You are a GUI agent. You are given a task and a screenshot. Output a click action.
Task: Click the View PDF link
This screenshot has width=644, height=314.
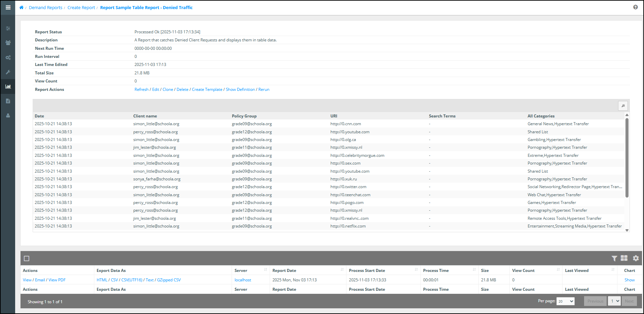[57, 280]
